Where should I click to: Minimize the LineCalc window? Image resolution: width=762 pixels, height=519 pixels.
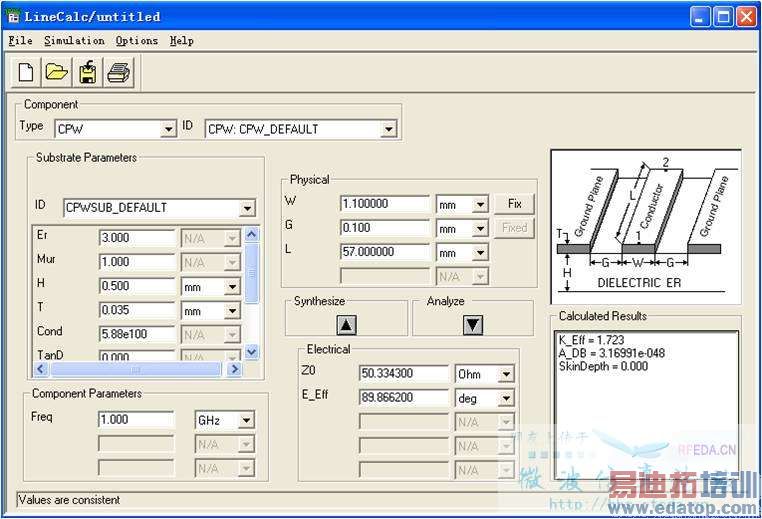(699, 17)
